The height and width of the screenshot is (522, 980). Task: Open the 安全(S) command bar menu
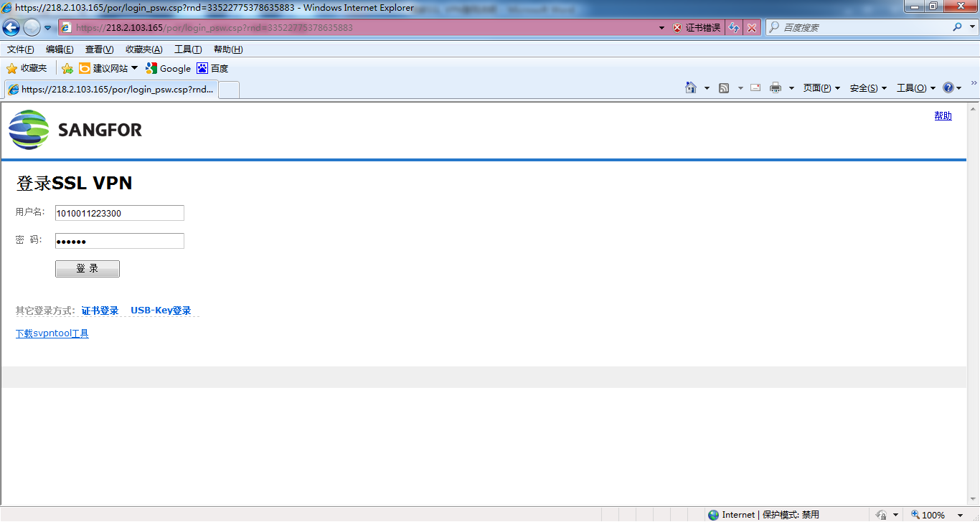click(868, 88)
